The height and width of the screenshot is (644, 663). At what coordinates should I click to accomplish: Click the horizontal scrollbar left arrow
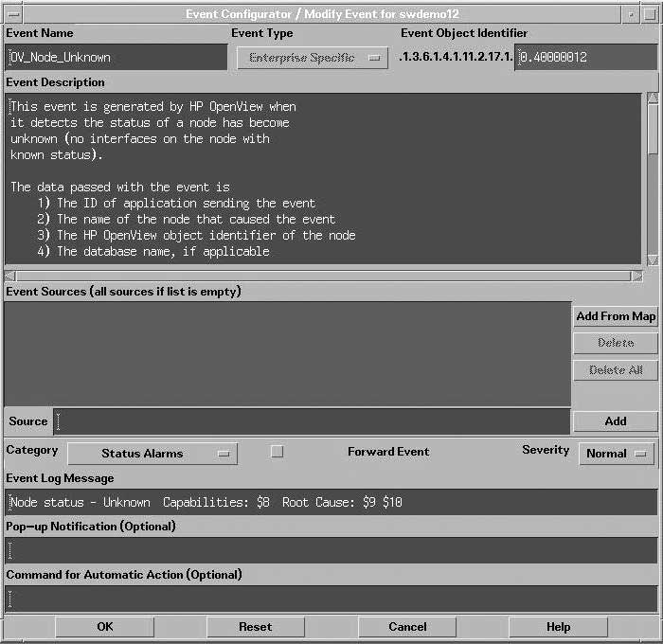coord(10,277)
